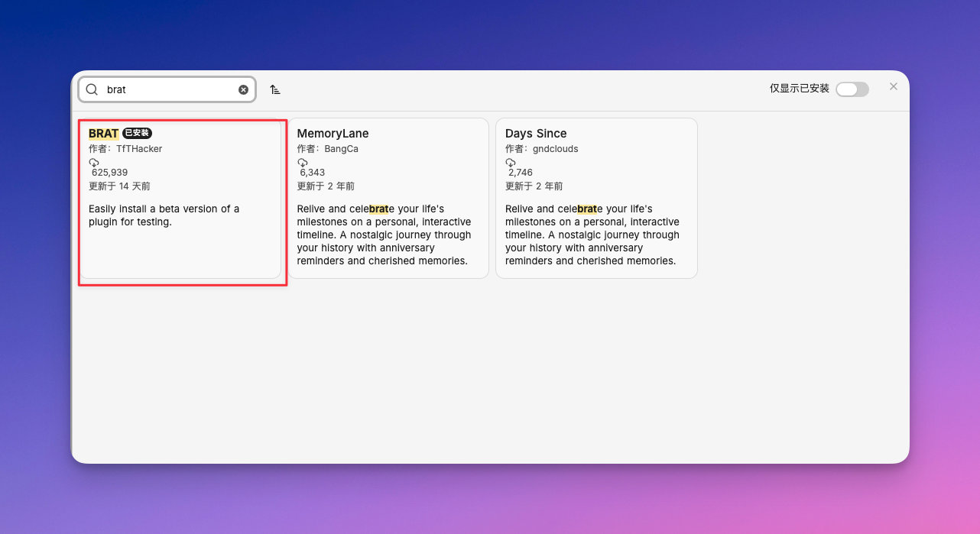Open the MemoryLane plugin title

tap(333, 134)
